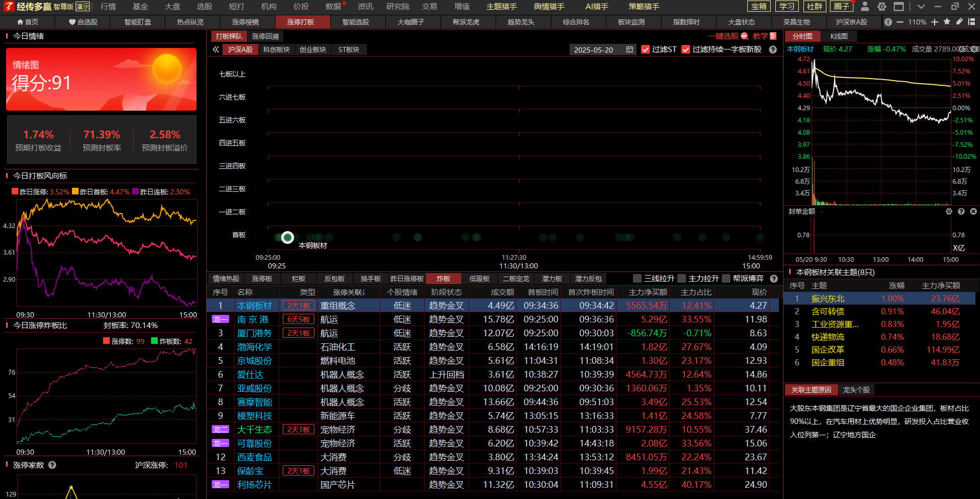Click the 学习 button
This screenshot has height=499, width=980.
pos(787,6)
